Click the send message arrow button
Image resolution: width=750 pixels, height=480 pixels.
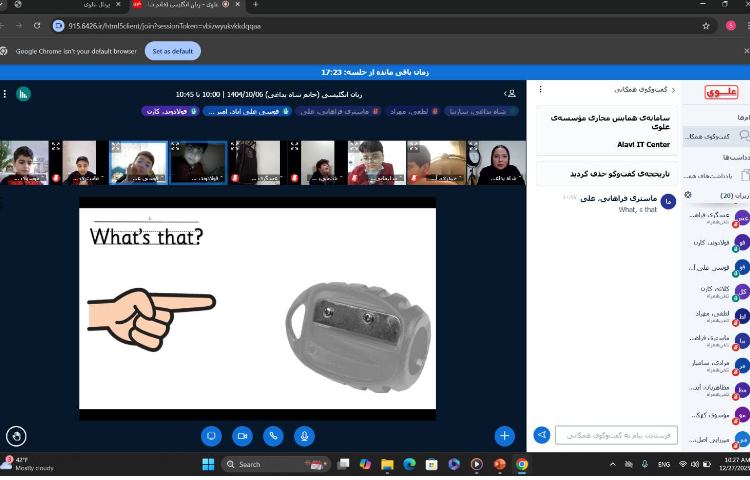541,435
